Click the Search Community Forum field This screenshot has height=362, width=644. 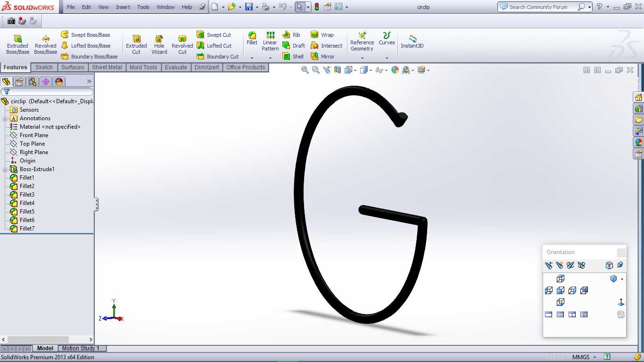tap(538, 7)
